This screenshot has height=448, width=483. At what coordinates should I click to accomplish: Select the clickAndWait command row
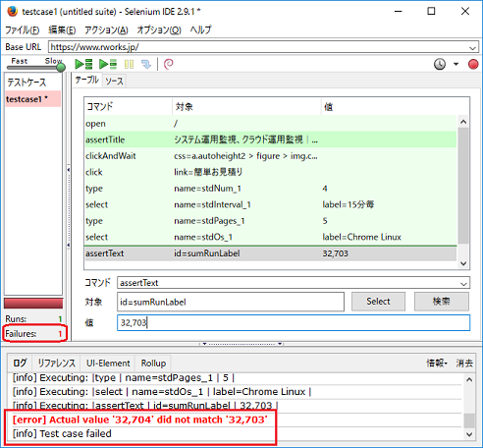pyautogui.click(x=270, y=156)
